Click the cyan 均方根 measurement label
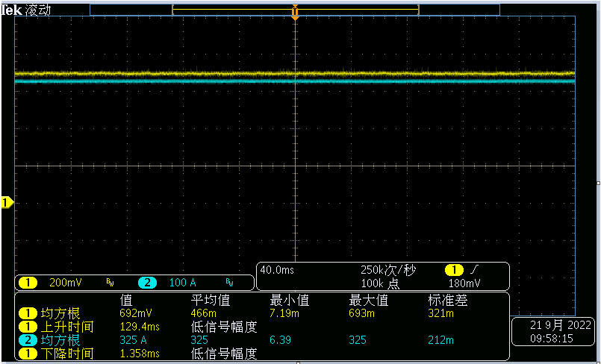The width and height of the screenshot is (601, 364). [60, 340]
